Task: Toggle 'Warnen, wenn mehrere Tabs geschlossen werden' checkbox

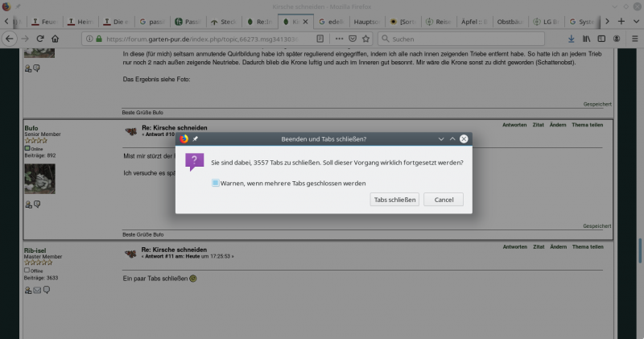Action: 216,183
